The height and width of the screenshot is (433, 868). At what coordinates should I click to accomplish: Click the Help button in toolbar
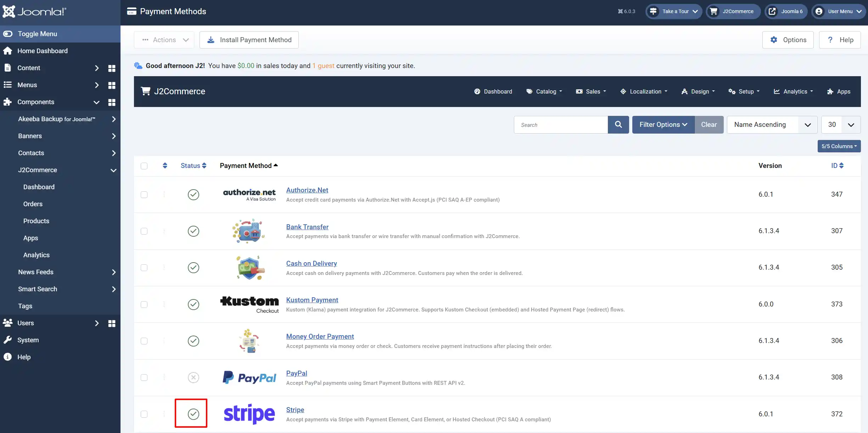coord(840,40)
